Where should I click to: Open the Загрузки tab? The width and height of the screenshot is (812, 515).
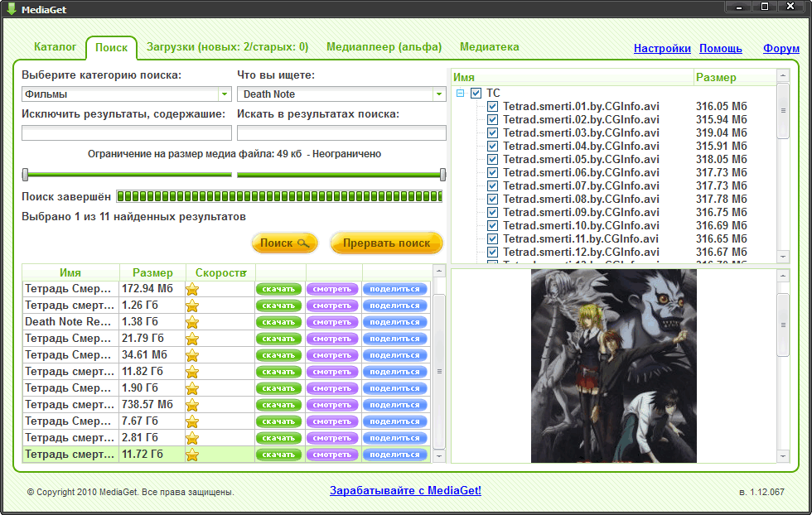point(227,47)
